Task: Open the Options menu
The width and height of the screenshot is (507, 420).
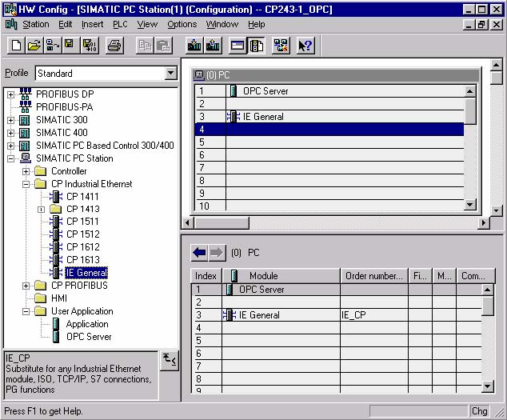Action: click(x=182, y=24)
